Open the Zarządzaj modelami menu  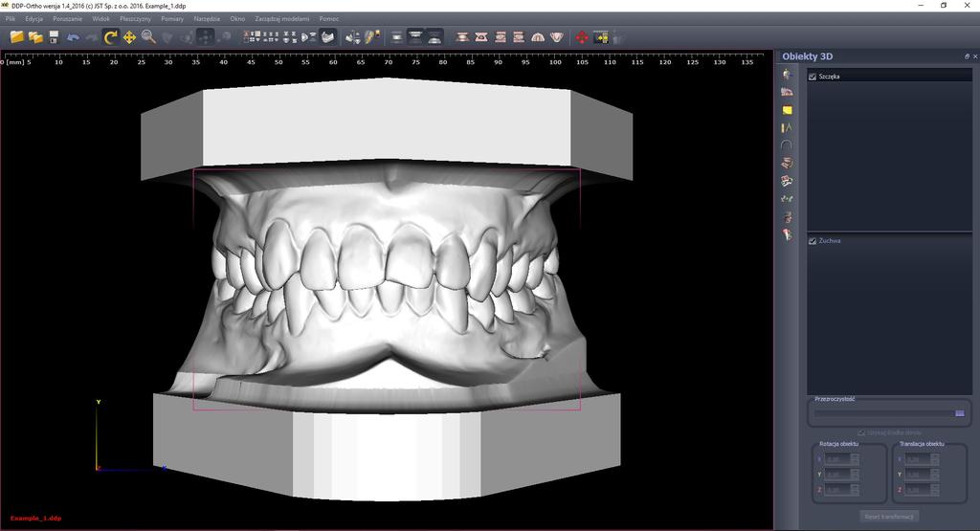pyautogui.click(x=282, y=19)
